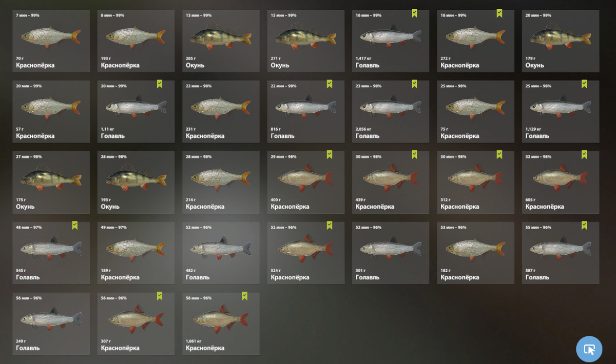Viewport: 616px width, 364px height.
Task: Select the 301 г Голавль catch card
Action: tap(391, 253)
